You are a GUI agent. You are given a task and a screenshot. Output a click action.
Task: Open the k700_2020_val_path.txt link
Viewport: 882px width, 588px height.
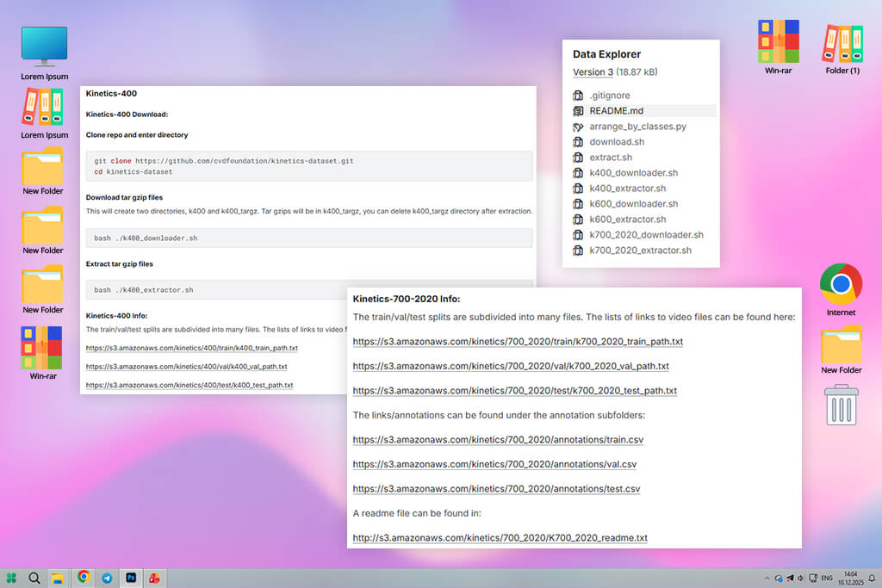click(511, 366)
